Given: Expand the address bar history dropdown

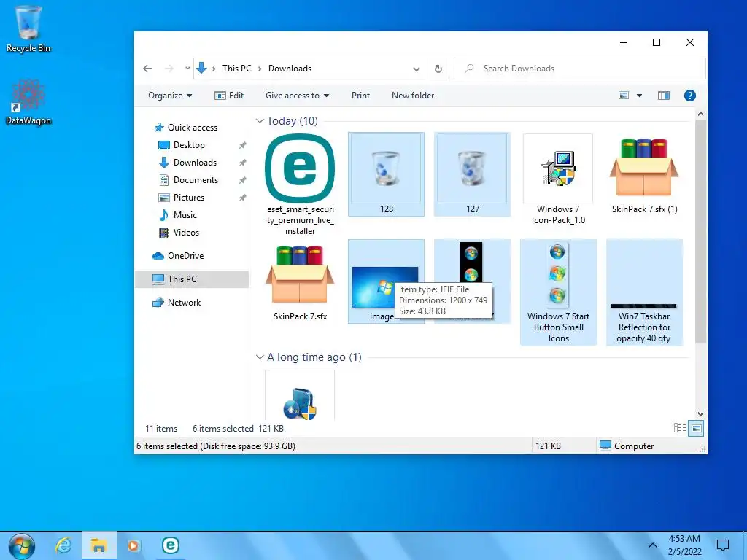Looking at the screenshot, I should [417, 69].
